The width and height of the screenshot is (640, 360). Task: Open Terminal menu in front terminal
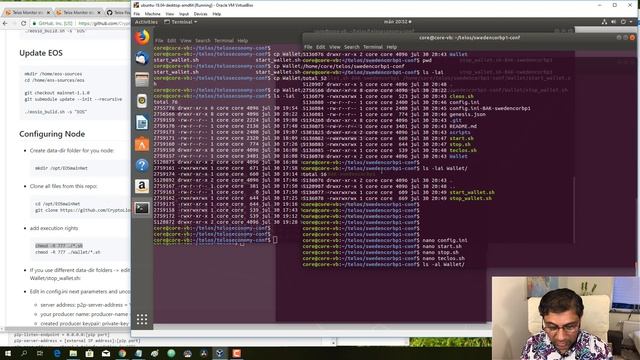click(x=373, y=47)
